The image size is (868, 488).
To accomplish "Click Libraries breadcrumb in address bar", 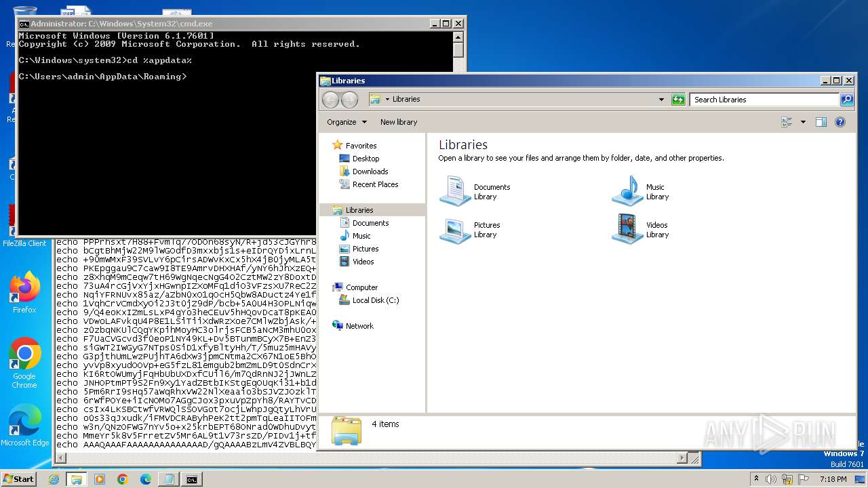I will click(406, 100).
